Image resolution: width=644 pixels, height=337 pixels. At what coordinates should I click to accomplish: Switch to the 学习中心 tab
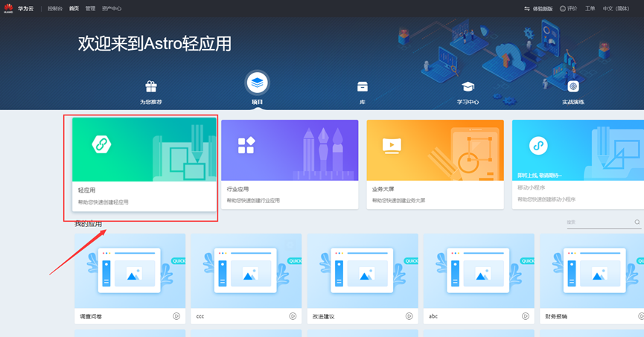(468, 102)
